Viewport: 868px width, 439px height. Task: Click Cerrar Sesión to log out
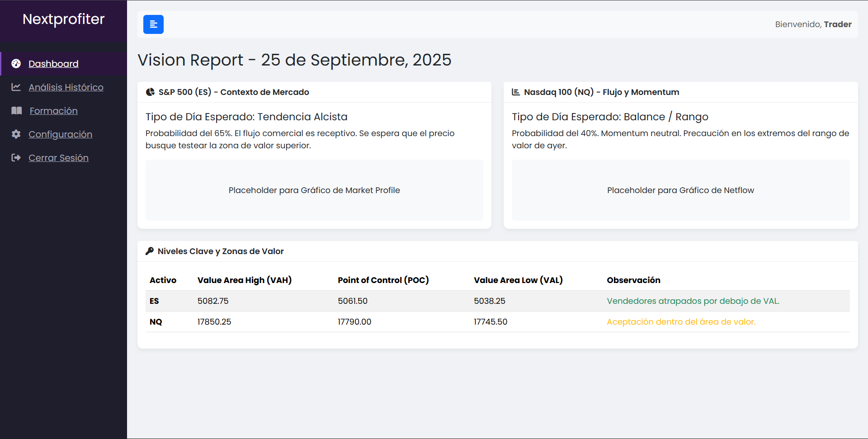click(58, 158)
